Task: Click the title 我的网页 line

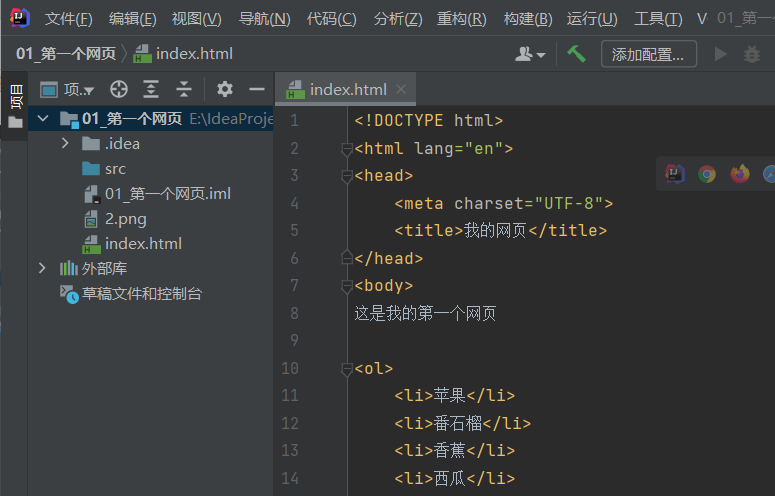Action: [x=500, y=230]
